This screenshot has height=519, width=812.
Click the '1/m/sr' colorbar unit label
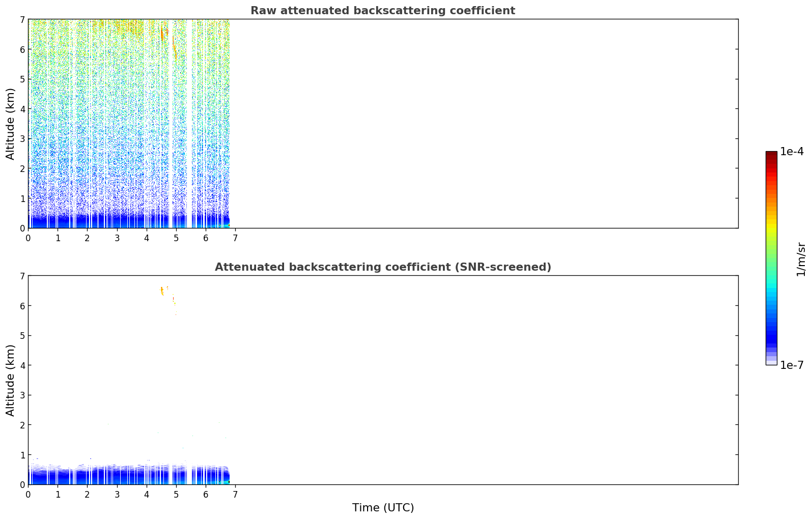801,259
